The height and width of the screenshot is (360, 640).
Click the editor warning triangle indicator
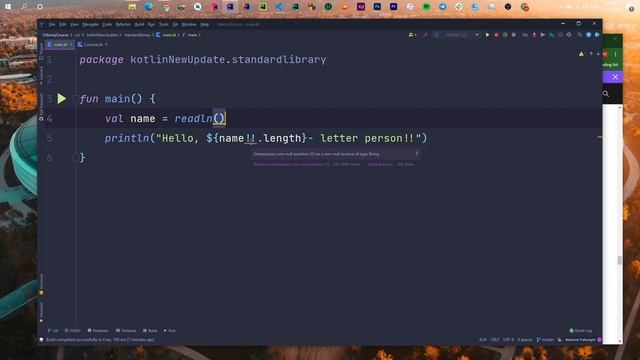coord(581,54)
